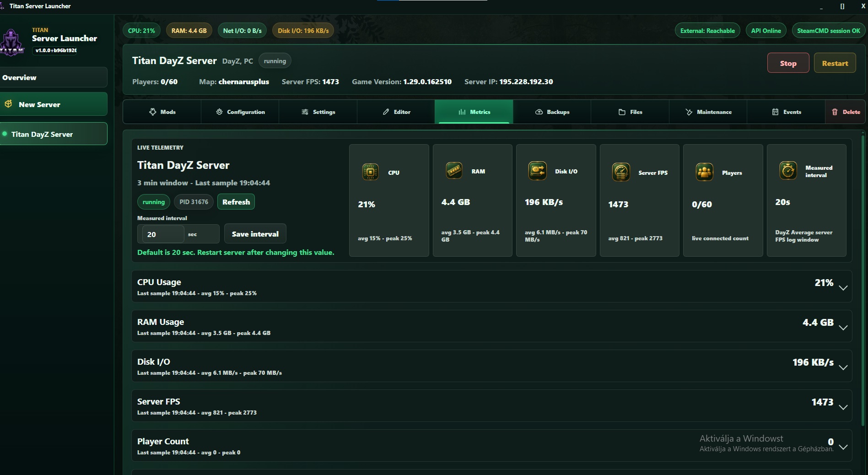Expand the Server FPS section chevron
The height and width of the screenshot is (475, 868).
tap(843, 407)
